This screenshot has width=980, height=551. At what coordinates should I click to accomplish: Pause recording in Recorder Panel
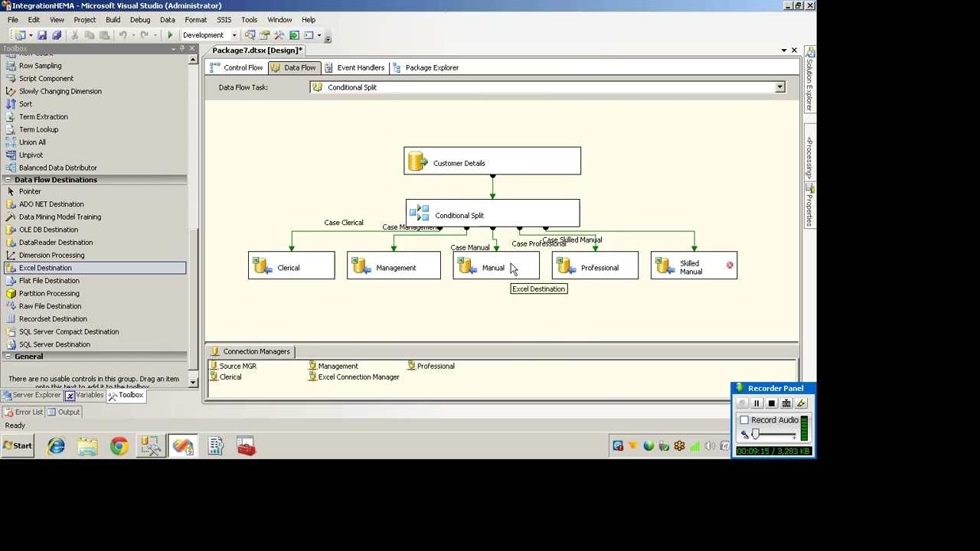coord(756,403)
